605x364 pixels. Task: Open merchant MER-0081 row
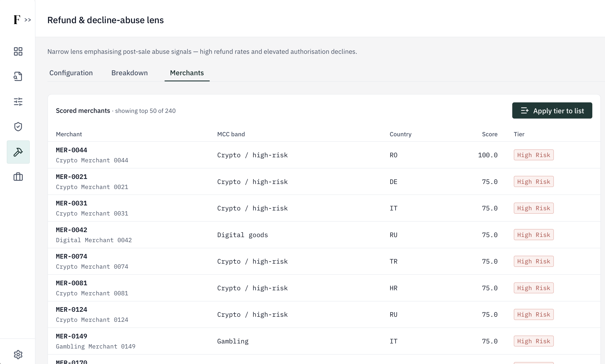coord(324,288)
